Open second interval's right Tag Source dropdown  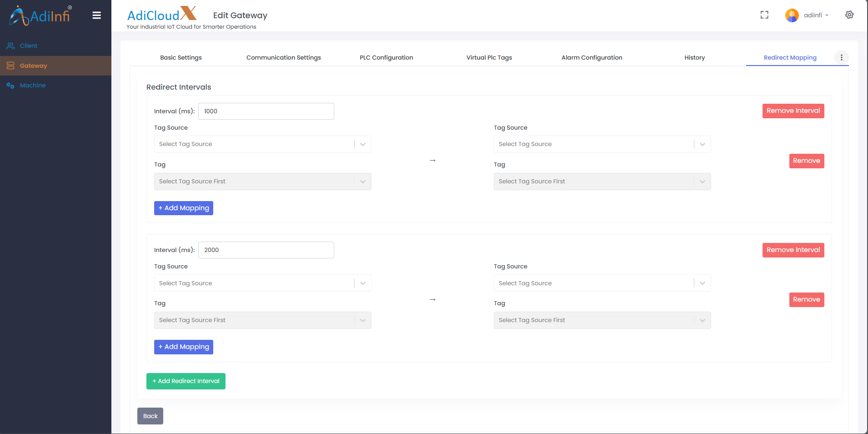(602, 283)
